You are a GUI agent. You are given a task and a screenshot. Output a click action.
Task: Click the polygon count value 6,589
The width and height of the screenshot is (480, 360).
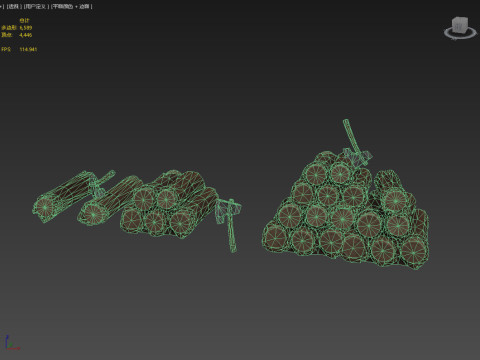pyautogui.click(x=26, y=28)
